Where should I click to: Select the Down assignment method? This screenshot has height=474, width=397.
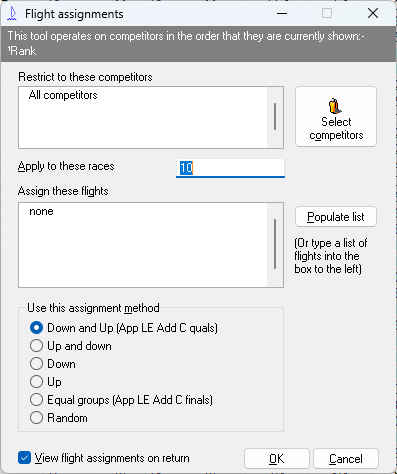pyautogui.click(x=36, y=364)
